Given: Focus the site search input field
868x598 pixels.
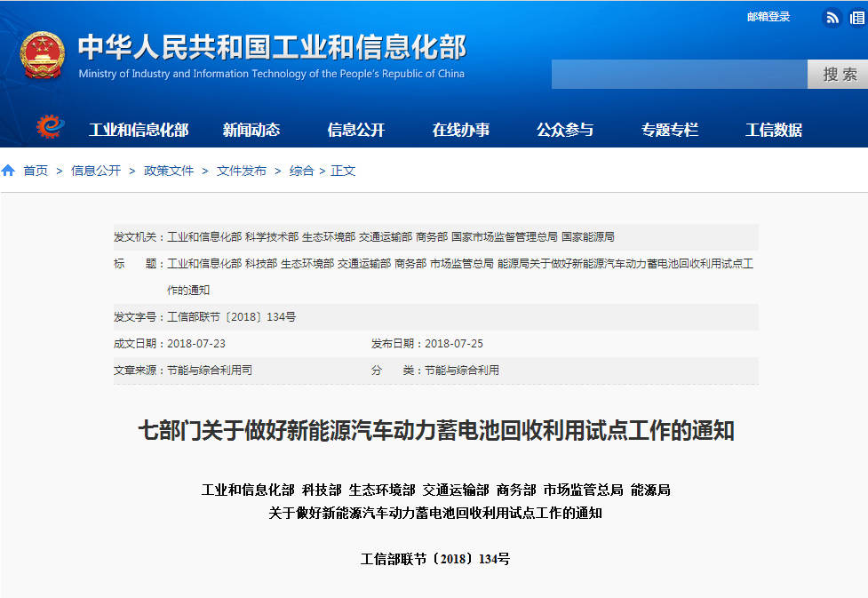Looking at the screenshot, I should click(x=679, y=74).
